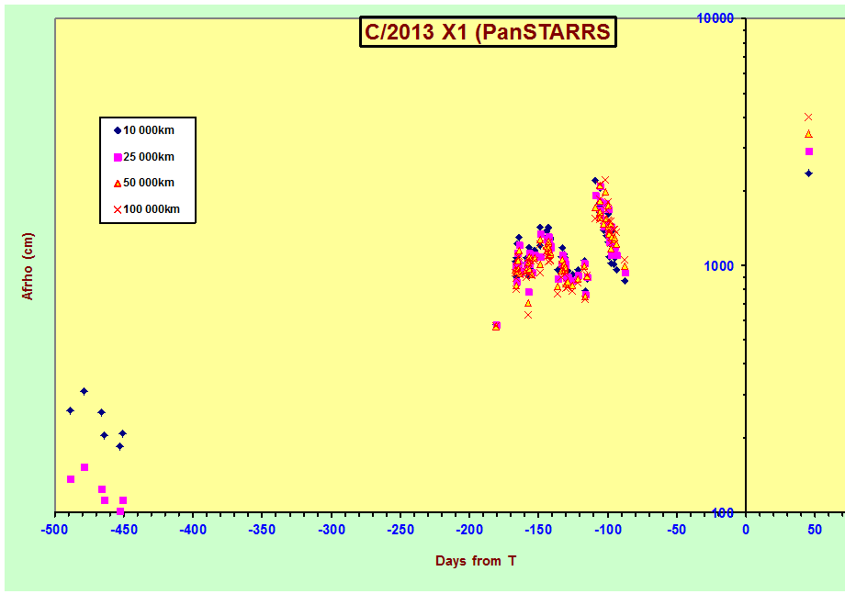
Task: Click the orange triangle legend marker
Action: click(x=118, y=184)
